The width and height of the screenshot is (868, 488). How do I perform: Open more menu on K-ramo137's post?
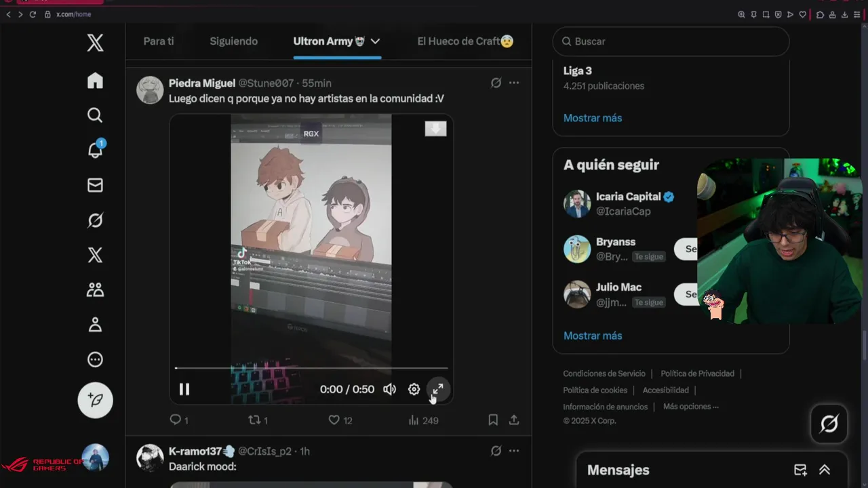click(x=514, y=451)
